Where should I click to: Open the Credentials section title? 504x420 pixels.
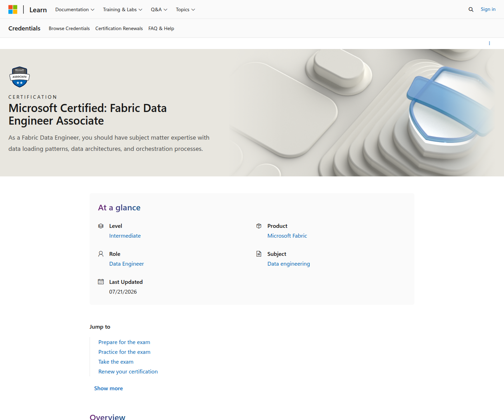coord(24,28)
